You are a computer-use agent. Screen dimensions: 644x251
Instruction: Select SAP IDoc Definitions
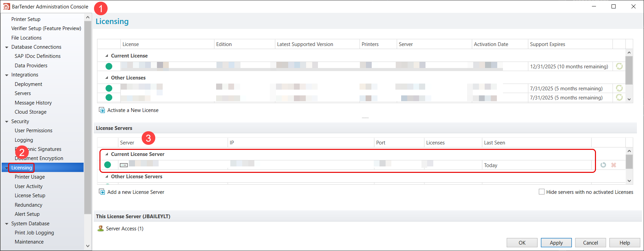[38, 56]
